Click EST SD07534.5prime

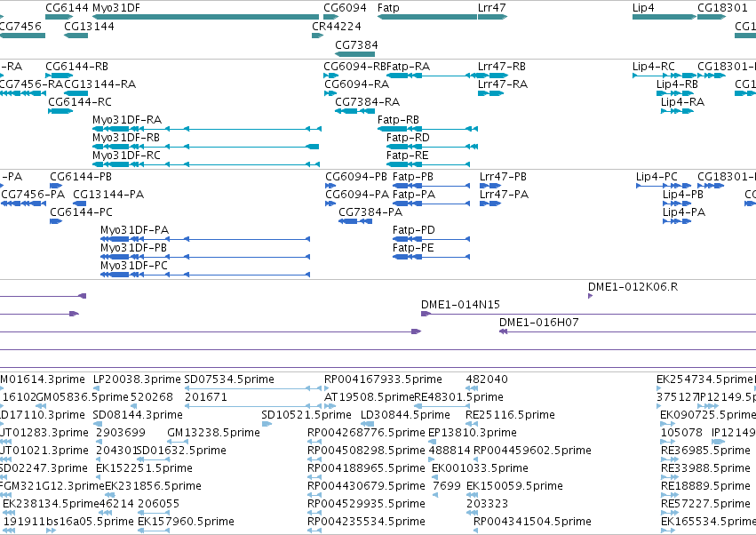tap(253, 387)
